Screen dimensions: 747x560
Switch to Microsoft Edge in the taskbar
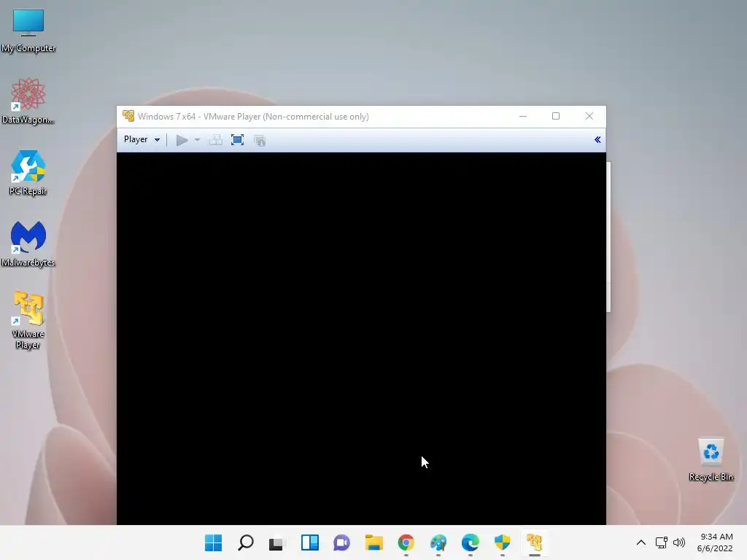pos(471,542)
